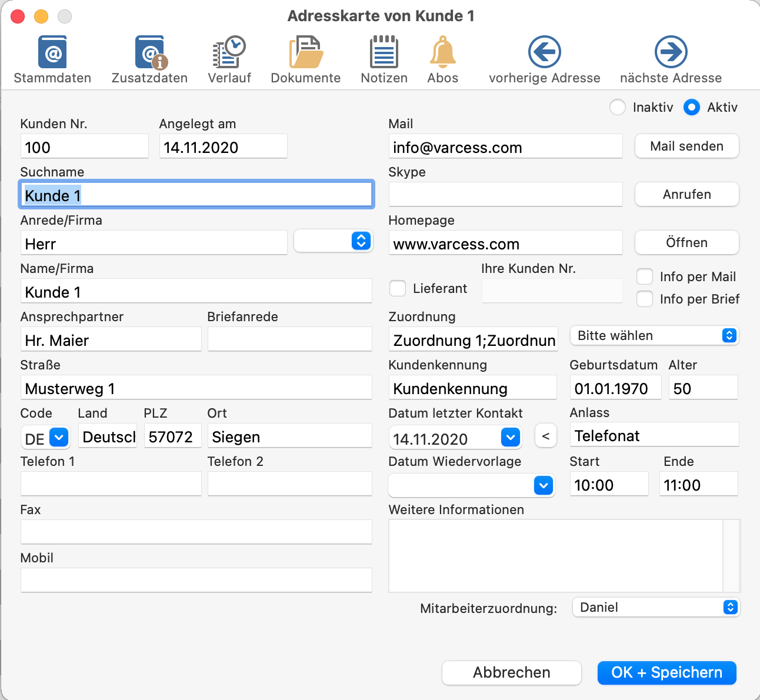Click the Land field
The width and height of the screenshot is (760, 700).
[x=108, y=435]
